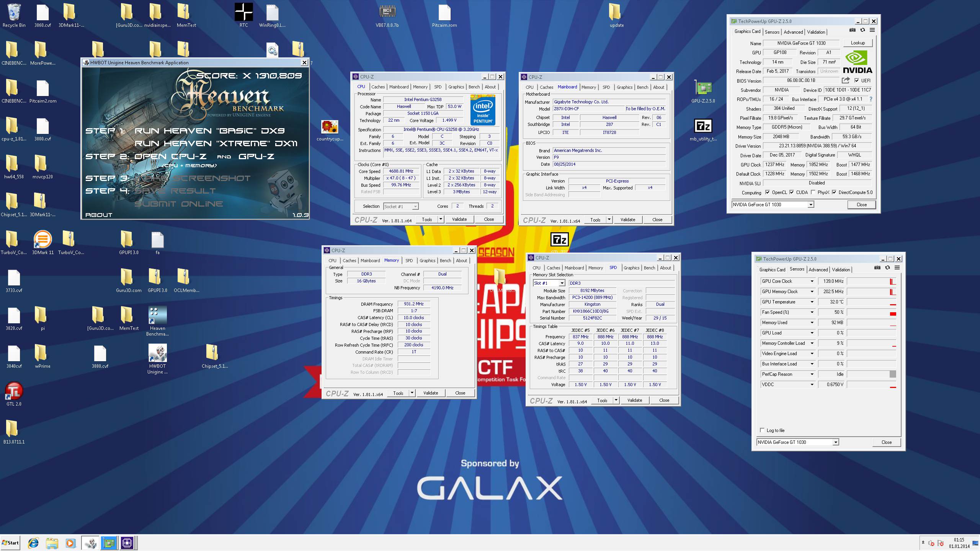This screenshot has width=980, height=551.
Task: Switch to the SPD tab in CPU-Z Memory window
Action: (409, 261)
